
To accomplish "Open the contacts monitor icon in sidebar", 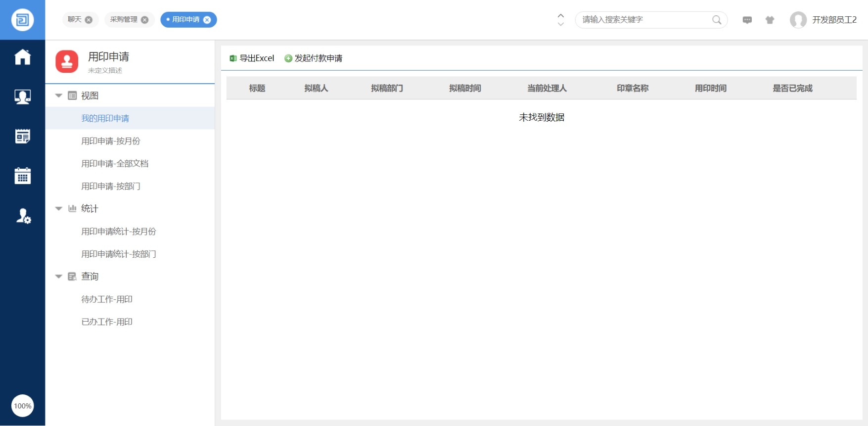I will click(23, 96).
